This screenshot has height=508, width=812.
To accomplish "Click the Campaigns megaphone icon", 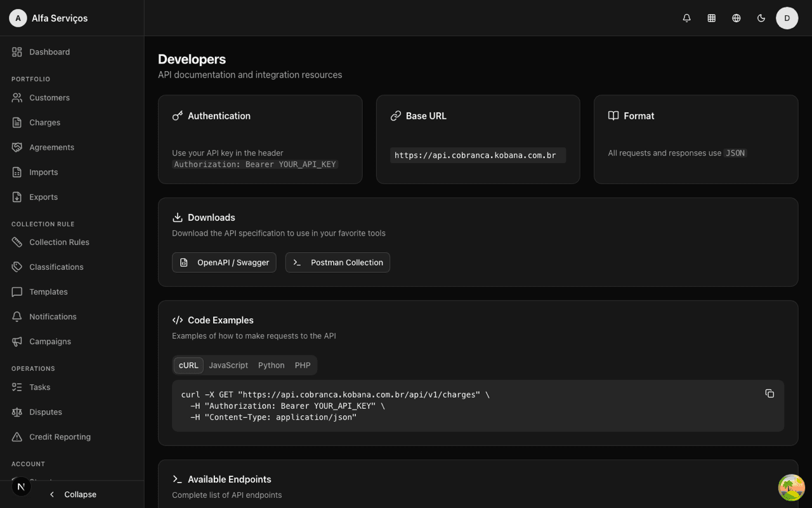I will point(17,342).
